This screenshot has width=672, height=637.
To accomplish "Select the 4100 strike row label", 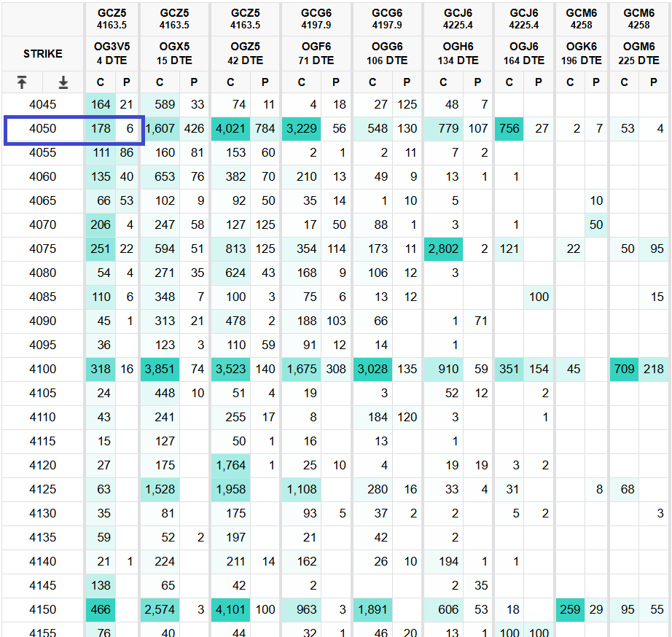I will [43, 370].
